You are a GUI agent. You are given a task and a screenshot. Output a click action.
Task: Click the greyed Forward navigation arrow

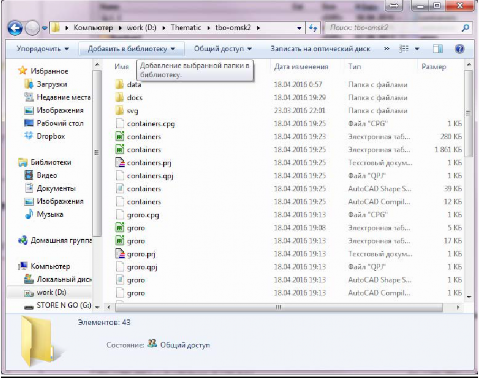[x=32, y=28]
